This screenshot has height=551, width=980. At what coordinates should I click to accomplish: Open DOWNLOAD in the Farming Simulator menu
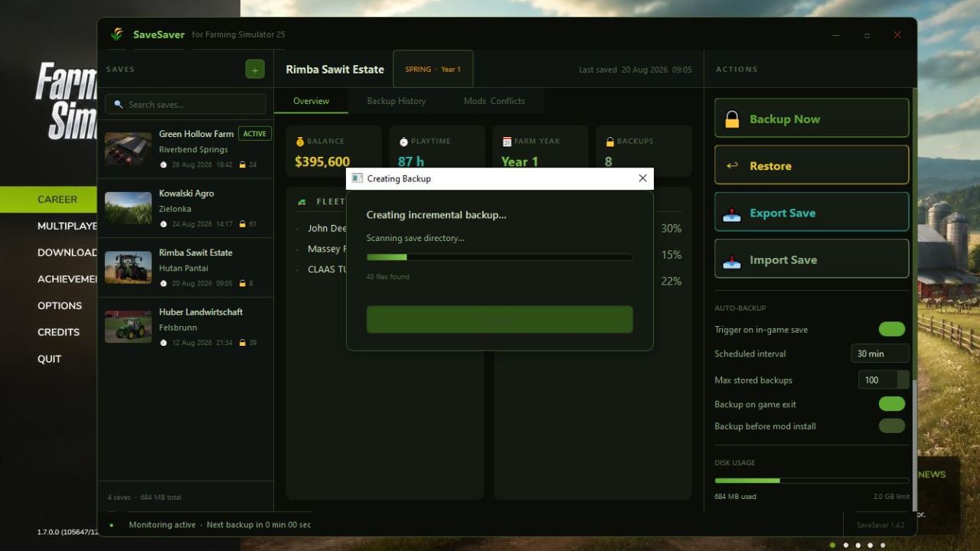coord(67,253)
